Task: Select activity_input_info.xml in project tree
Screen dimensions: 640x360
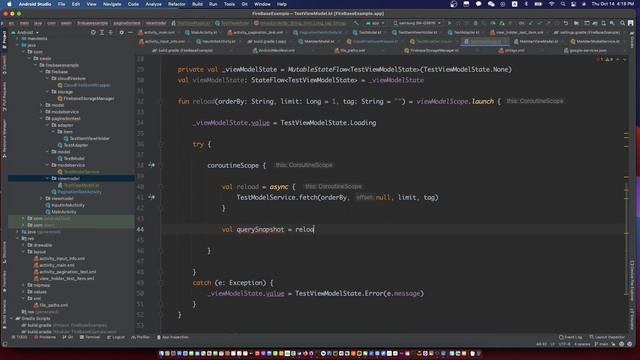Action: [x=59, y=259]
